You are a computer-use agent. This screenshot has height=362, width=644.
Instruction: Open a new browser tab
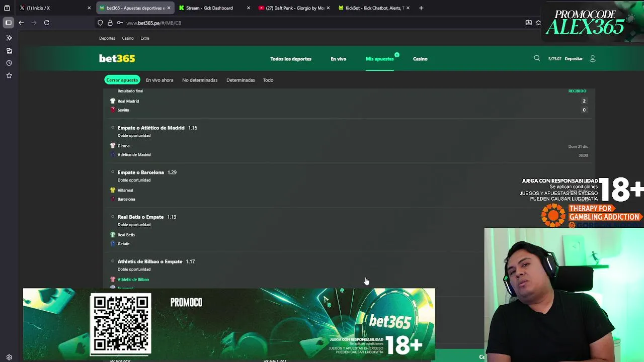pos(421,8)
